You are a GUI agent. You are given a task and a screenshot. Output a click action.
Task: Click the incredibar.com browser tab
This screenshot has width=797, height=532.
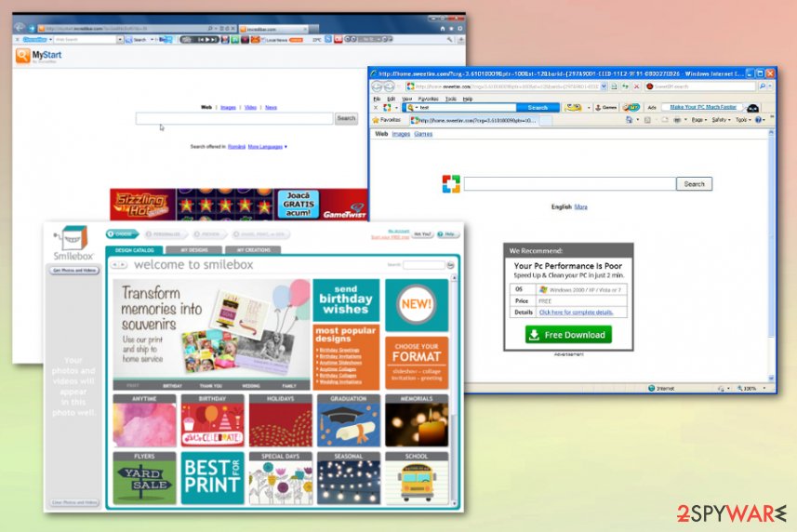click(x=273, y=29)
